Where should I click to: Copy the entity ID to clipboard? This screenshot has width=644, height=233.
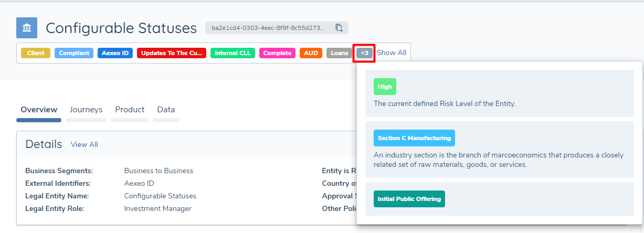point(339,28)
